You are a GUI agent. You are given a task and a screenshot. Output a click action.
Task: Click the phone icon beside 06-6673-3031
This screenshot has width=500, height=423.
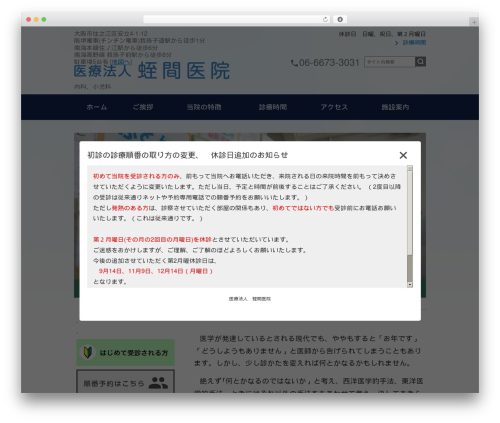pos(294,63)
